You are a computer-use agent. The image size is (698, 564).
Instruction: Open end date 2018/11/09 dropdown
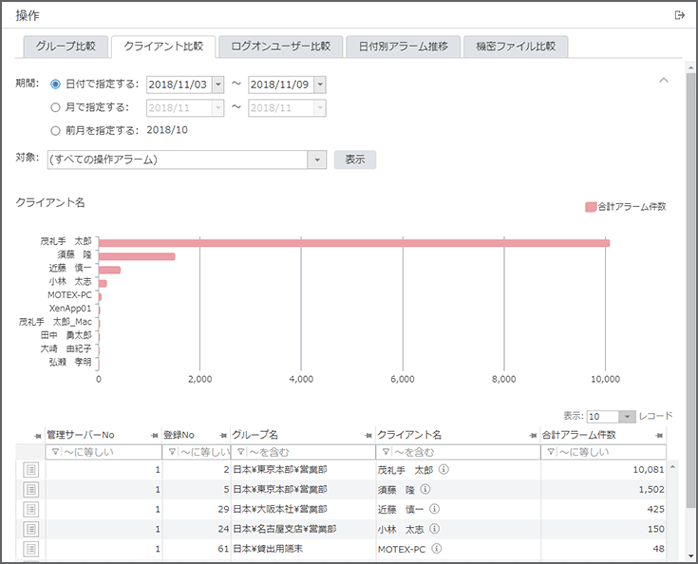click(320, 85)
